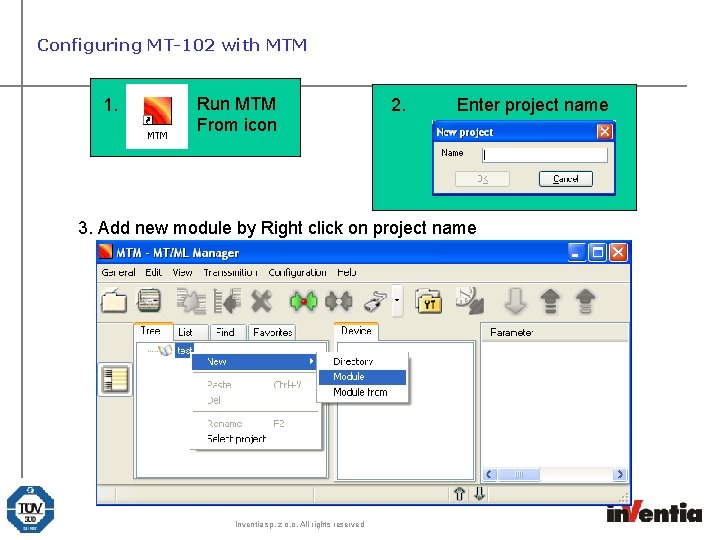This screenshot has width=720, height=540.
Task: Click the module device toolbar icon
Action: point(149,301)
